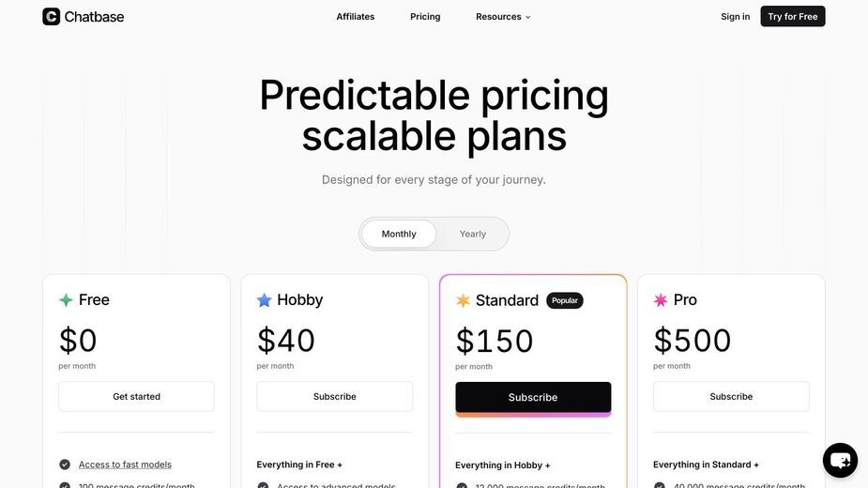Viewport: 868px width, 488px height.
Task: Click the Try for Free button
Action: coord(792,17)
